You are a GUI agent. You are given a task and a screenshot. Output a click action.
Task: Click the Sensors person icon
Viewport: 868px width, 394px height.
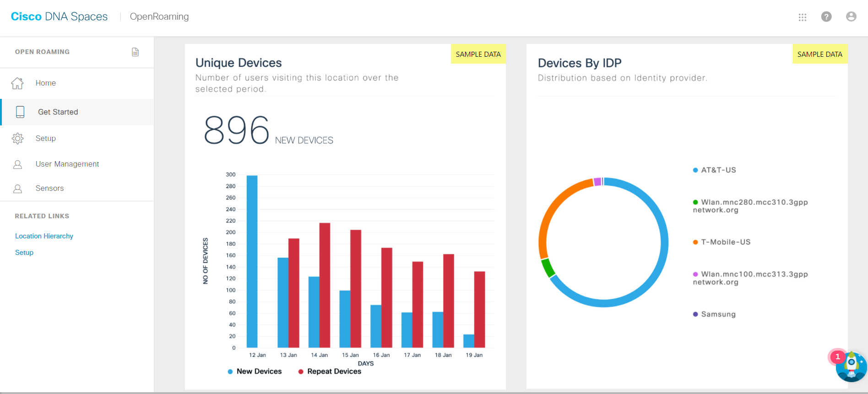pyautogui.click(x=17, y=189)
